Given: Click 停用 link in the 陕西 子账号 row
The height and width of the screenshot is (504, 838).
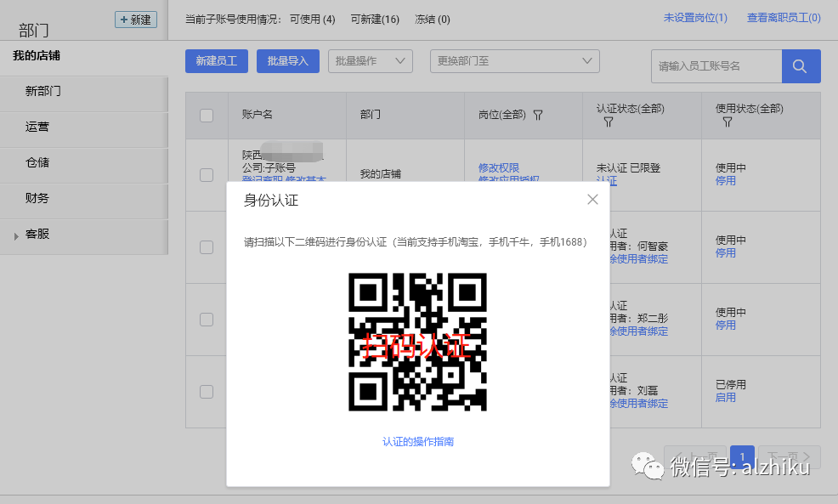Looking at the screenshot, I should click(x=725, y=181).
